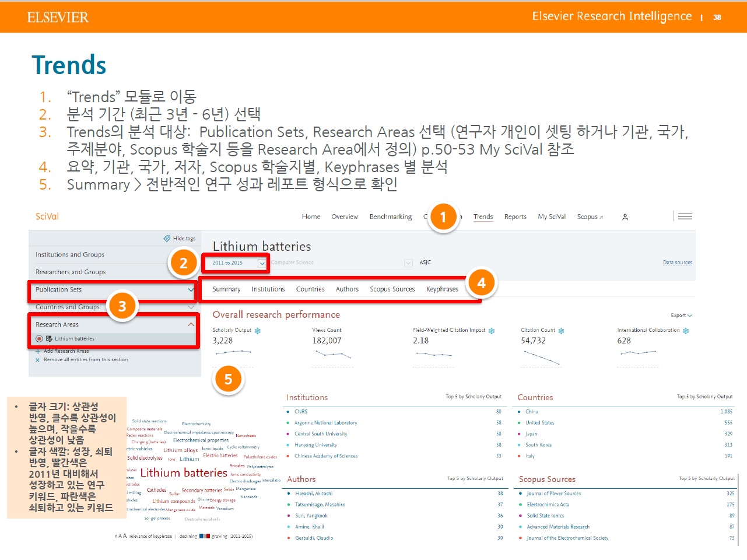The height and width of the screenshot is (560, 747).
Task: Click the Scholarly Output sparkline chart
Action: pyautogui.click(x=233, y=352)
